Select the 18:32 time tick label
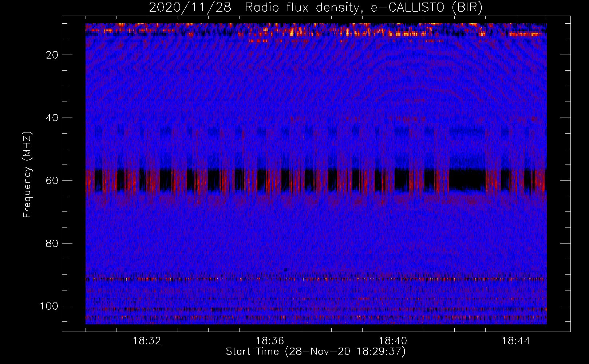This screenshot has height=364, width=589. 147,341
